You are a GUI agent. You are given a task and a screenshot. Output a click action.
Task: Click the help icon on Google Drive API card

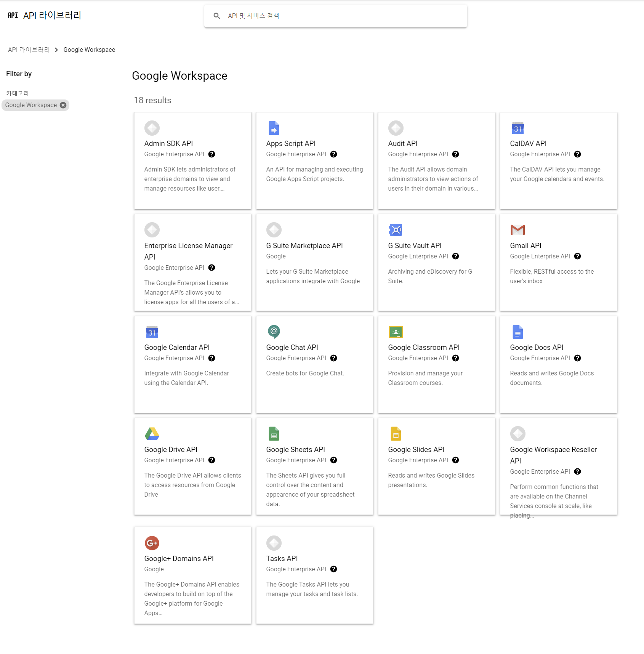(x=211, y=460)
